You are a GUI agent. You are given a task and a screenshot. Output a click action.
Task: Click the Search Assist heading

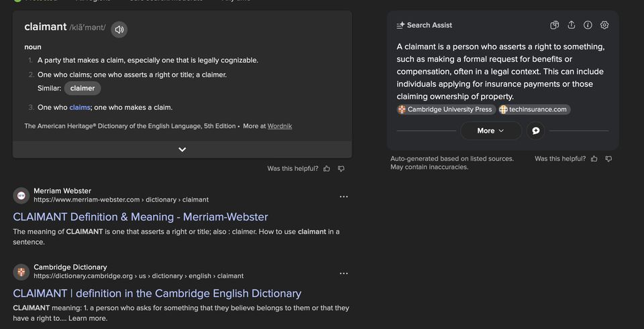429,25
